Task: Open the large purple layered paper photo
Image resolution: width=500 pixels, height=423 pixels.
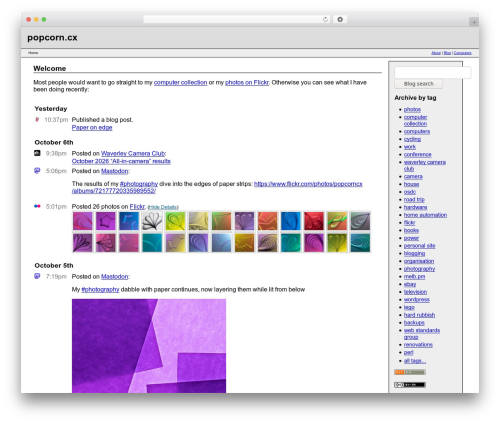Action: 149,346
